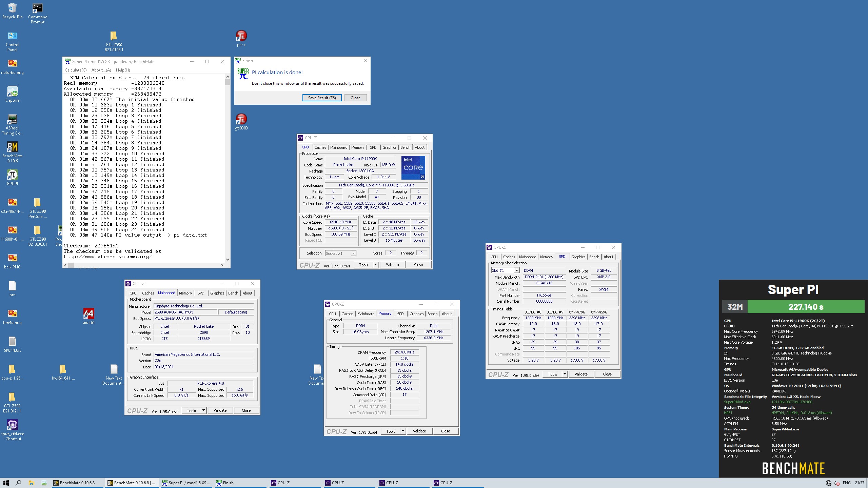Switch to Caches tab in CPU-Z CPU window
The height and width of the screenshot is (488, 868).
click(320, 147)
